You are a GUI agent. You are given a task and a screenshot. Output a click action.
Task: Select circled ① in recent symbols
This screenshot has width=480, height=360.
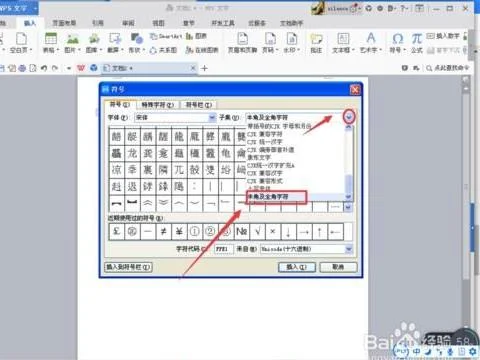point(195,231)
